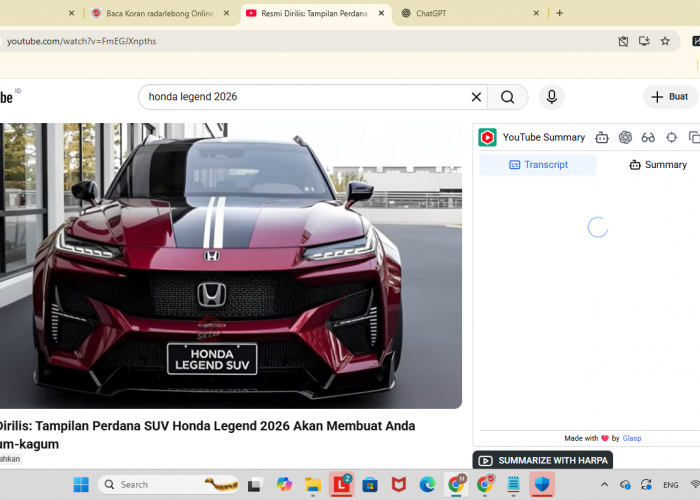Click ENG language indicator

click(x=671, y=485)
